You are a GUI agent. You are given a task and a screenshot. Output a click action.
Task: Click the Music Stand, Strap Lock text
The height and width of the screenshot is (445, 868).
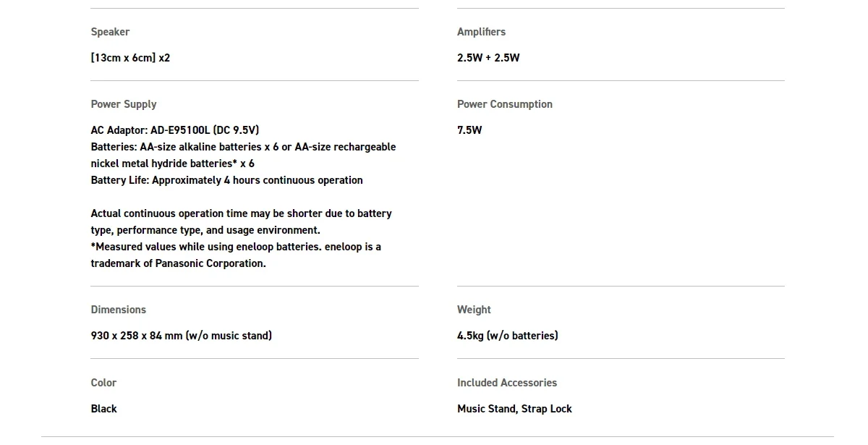514,409
